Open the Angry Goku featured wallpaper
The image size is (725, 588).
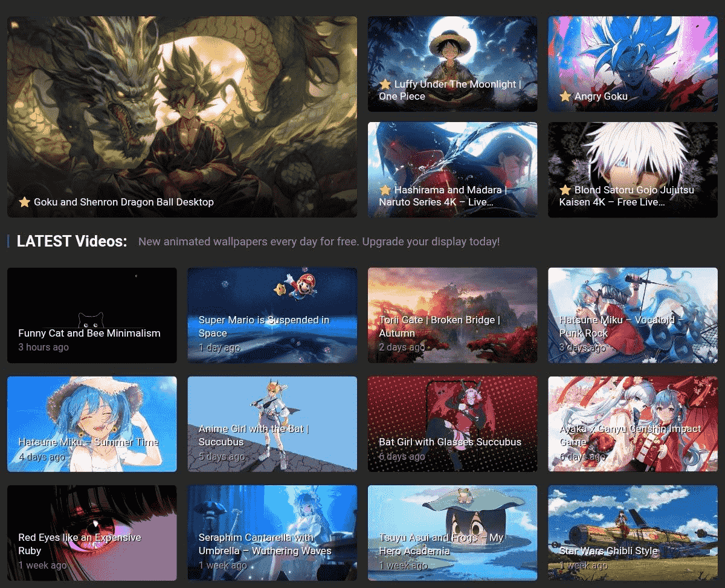633,64
